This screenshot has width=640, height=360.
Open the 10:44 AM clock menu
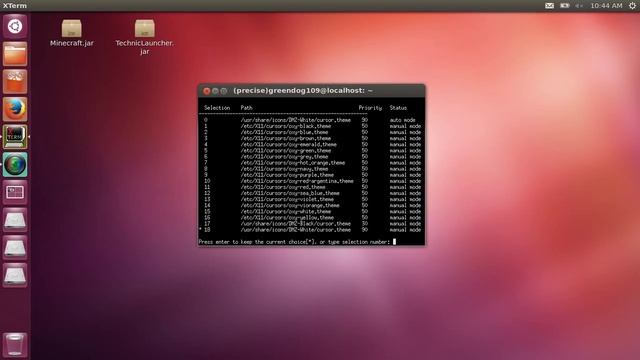coord(606,6)
